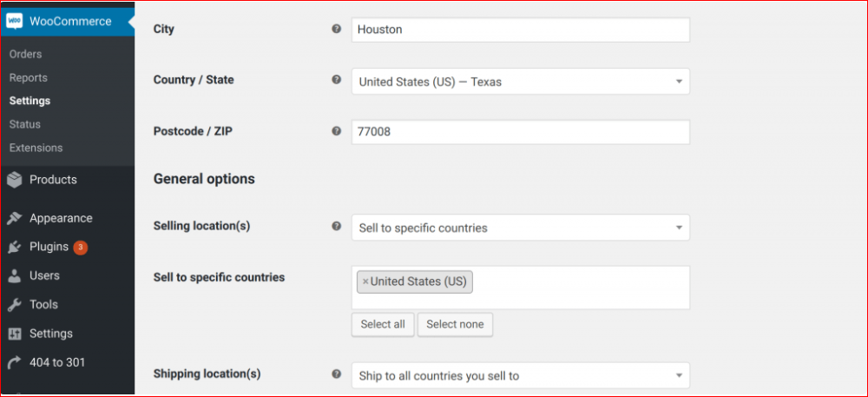
Task: Click into the City text field
Action: (520, 30)
